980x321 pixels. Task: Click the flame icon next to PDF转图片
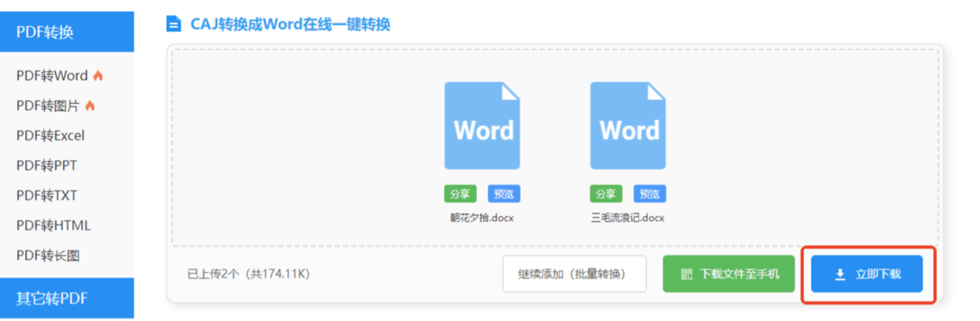click(x=90, y=106)
